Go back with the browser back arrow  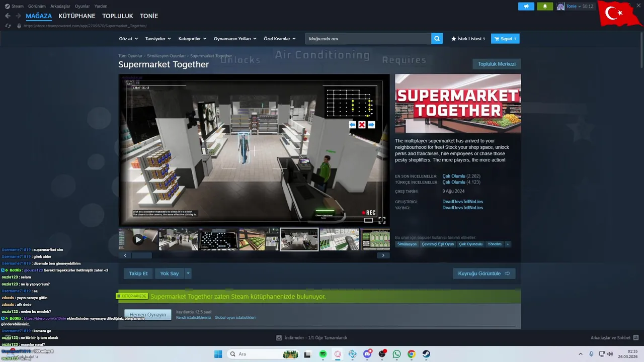(8, 16)
